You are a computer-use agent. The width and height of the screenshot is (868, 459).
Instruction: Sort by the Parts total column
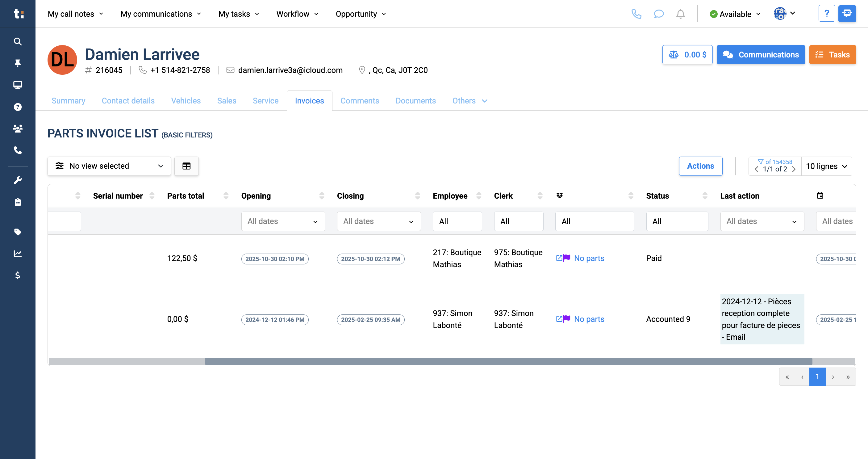coord(226,196)
